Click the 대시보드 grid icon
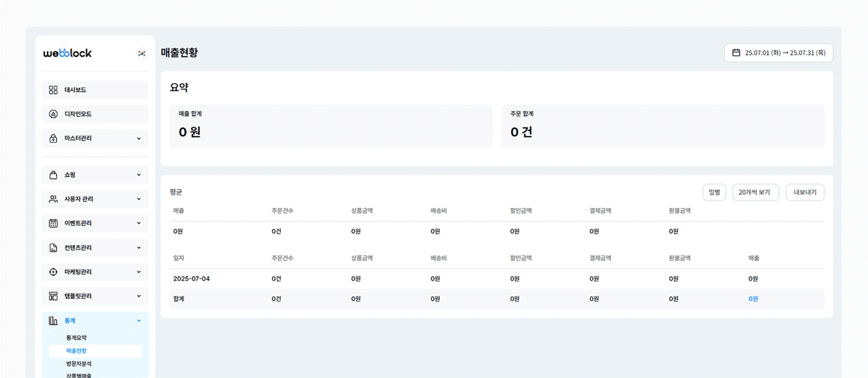868x378 pixels. coord(53,90)
